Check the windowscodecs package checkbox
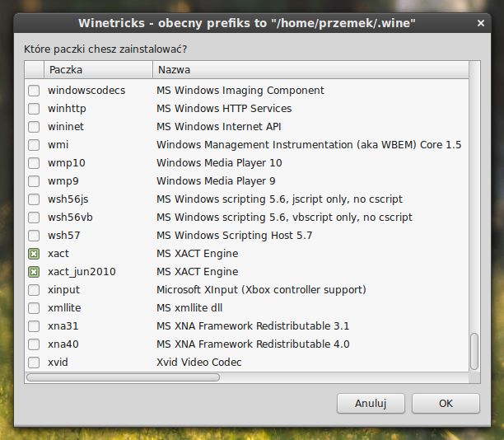The height and width of the screenshot is (440, 504). coord(34,91)
